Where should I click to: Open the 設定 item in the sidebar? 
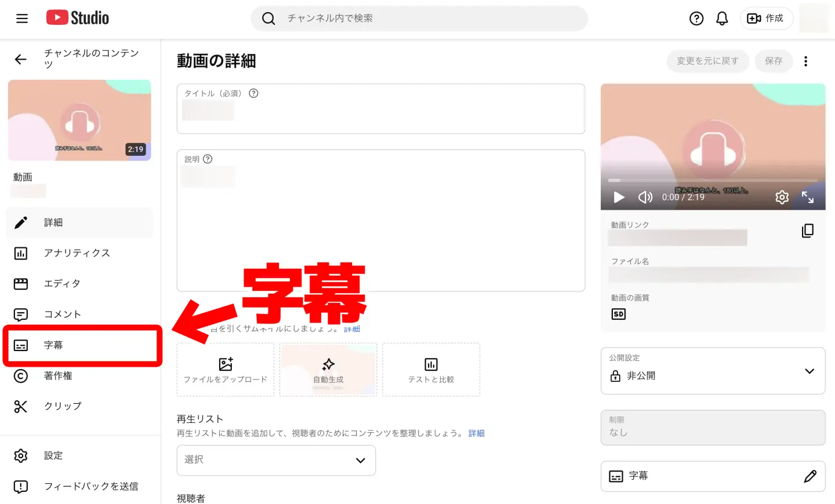(x=53, y=455)
